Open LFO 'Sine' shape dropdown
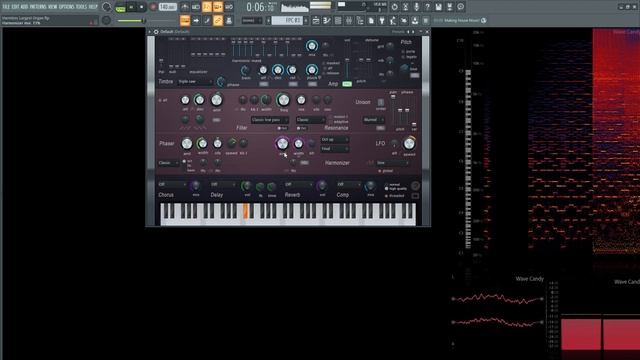 (x=392, y=163)
